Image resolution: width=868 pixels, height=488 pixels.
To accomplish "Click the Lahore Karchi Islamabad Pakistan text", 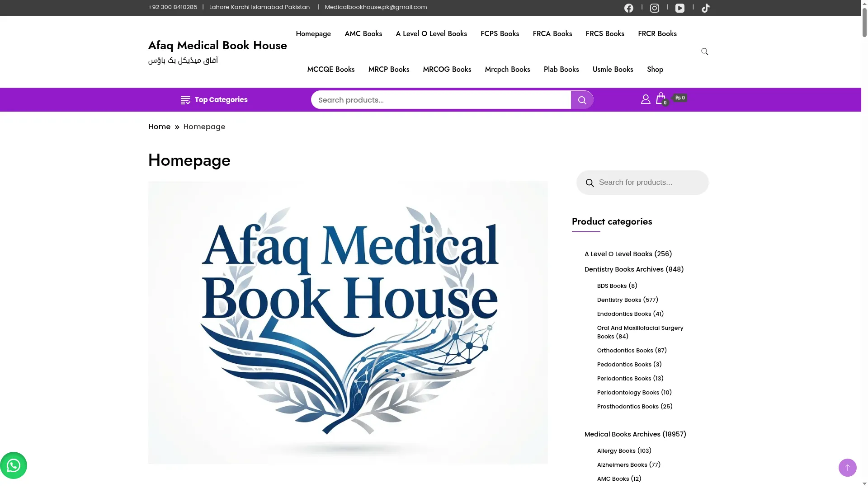I will pos(259,7).
